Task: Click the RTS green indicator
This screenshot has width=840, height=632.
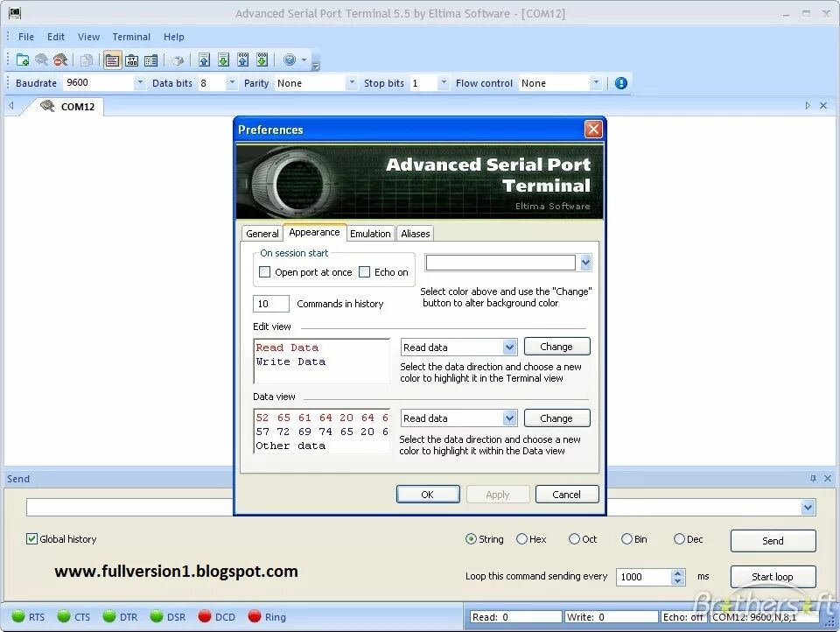Action: pyautogui.click(x=18, y=616)
